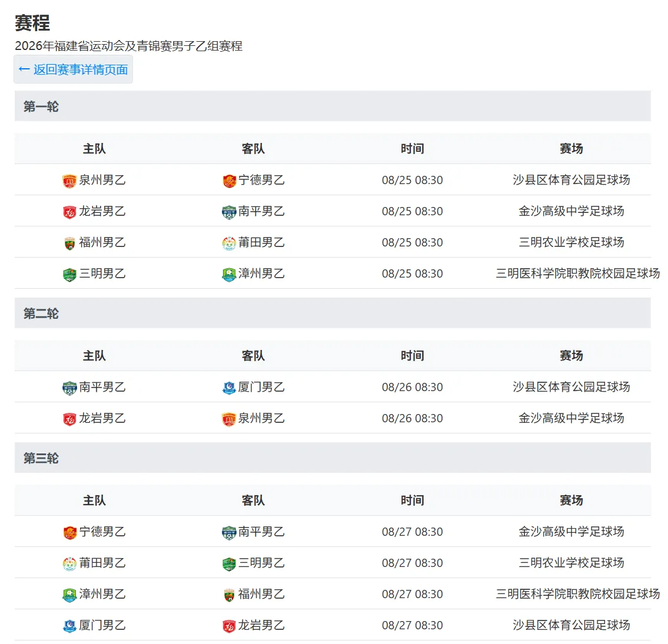Click the 厦门男乙 name in round two

pyautogui.click(x=261, y=387)
